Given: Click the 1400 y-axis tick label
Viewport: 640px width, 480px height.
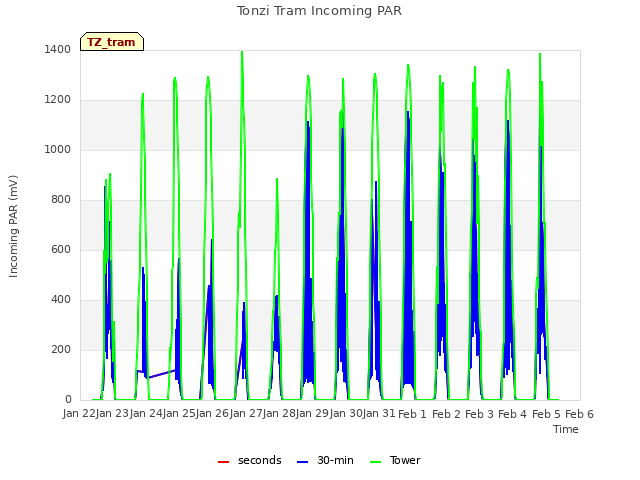Looking at the screenshot, I should (58, 49).
